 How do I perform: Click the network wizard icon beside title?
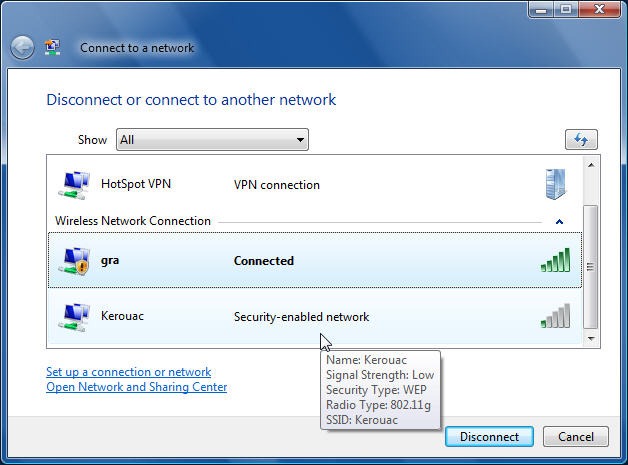tap(52, 47)
